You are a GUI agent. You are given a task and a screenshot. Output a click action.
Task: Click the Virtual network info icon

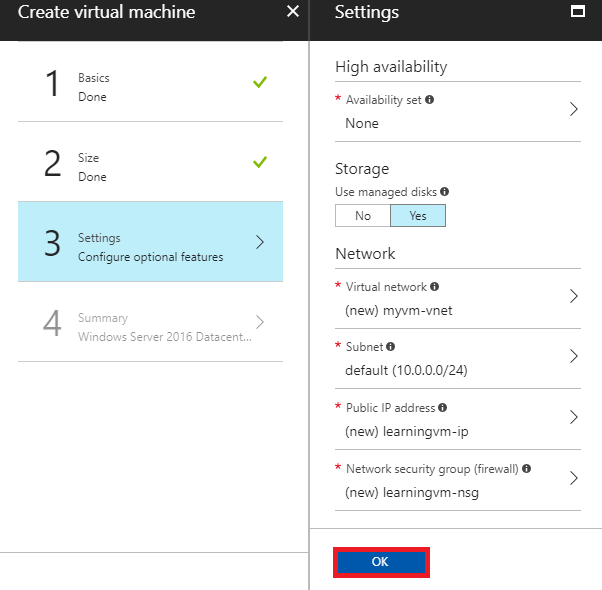436,286
